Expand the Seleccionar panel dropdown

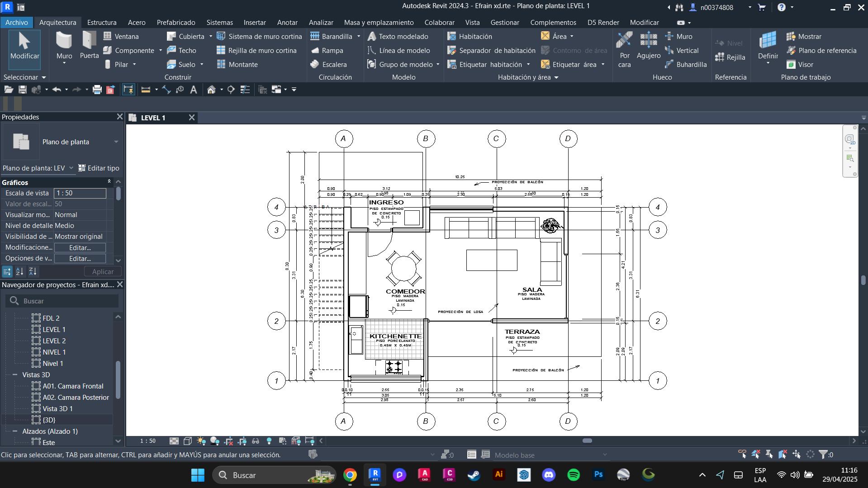(24, 77)
